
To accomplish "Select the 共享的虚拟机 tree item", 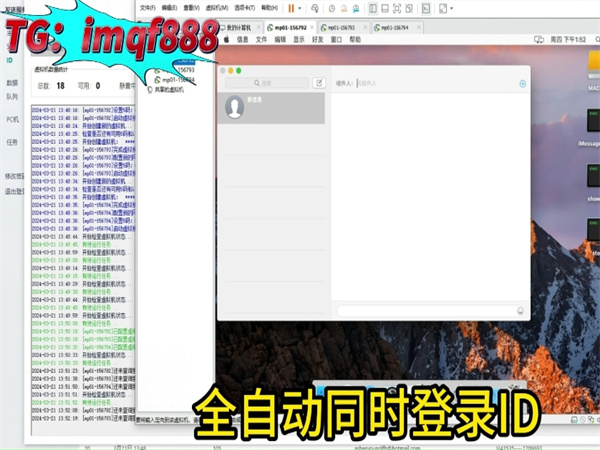I will tap(172, 89).
